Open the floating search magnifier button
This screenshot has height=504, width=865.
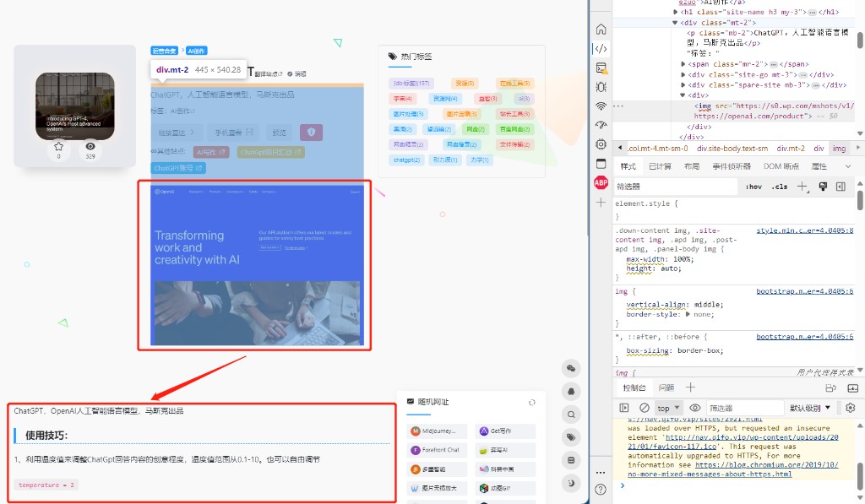coord(571,415)
